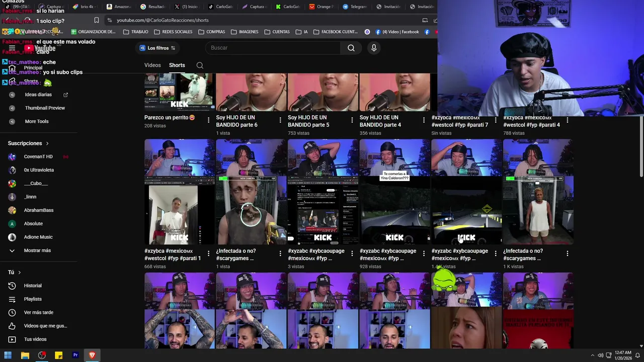
Task: Open Ideas diarias sidebar link
Action: 38,95
